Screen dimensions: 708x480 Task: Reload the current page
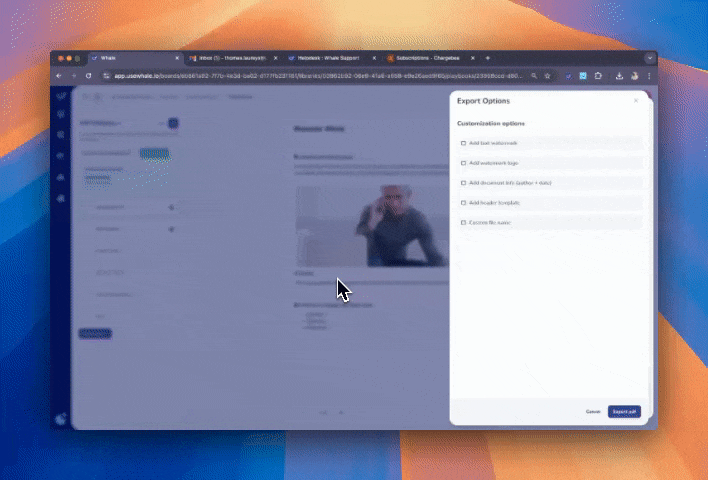88,76
